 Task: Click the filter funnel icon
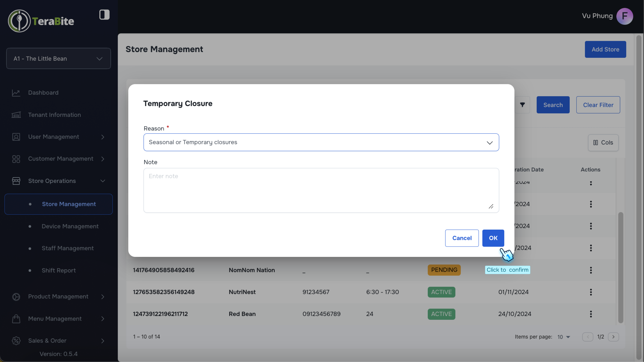click(x=522, y=105)
